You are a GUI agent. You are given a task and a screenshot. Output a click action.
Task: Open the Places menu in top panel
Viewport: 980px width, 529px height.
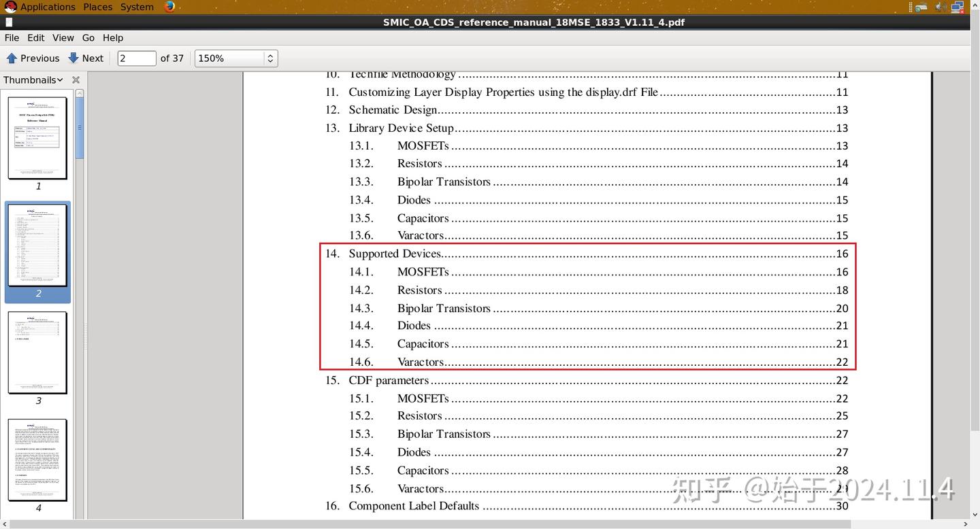(x=98, y=7)
